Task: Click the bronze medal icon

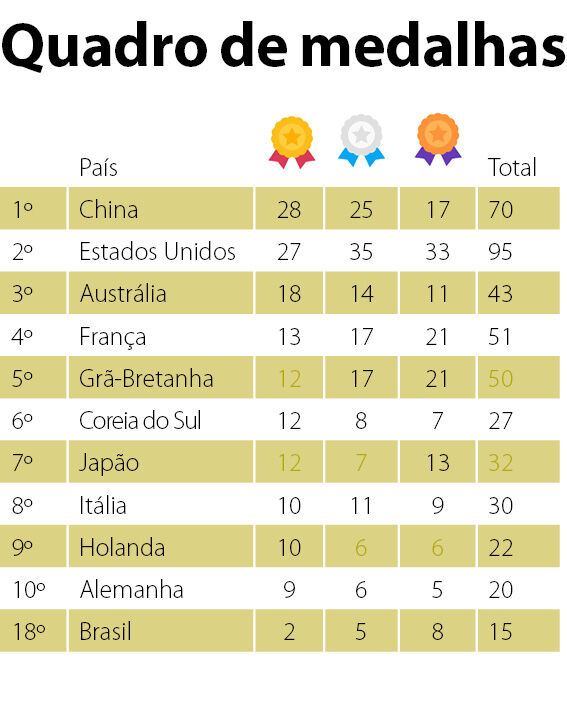Action: tap(438, 139)
